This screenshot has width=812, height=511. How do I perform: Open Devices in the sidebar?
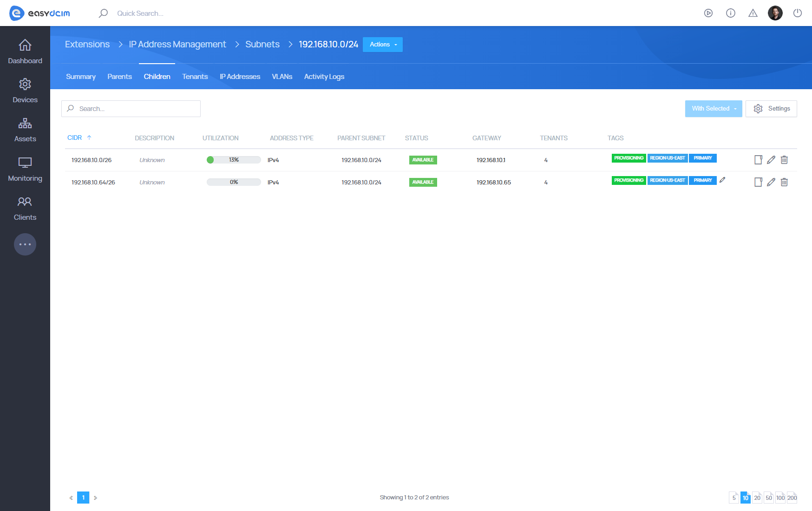click(25, 91)
